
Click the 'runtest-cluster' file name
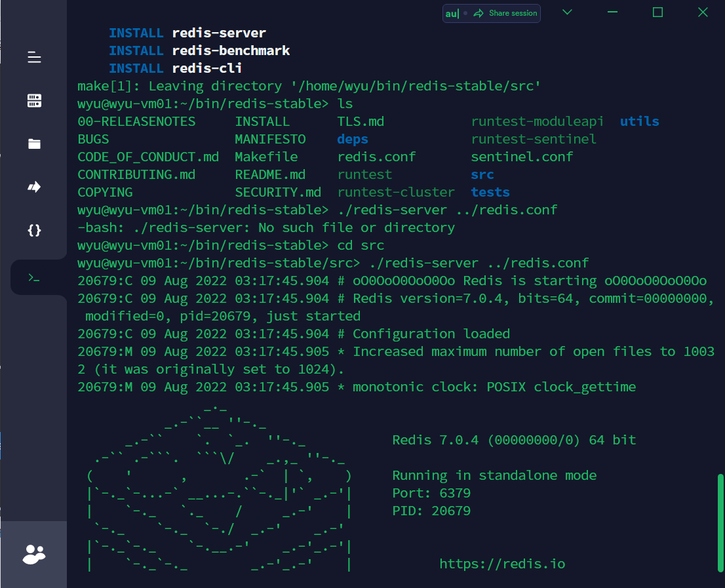[396, 192]
